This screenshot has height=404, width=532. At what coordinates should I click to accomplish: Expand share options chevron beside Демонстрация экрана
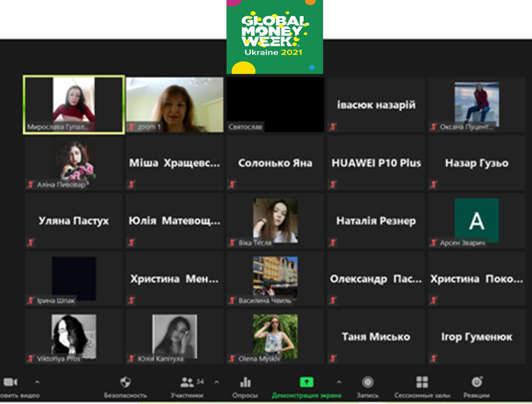click(x=339, y=382)
